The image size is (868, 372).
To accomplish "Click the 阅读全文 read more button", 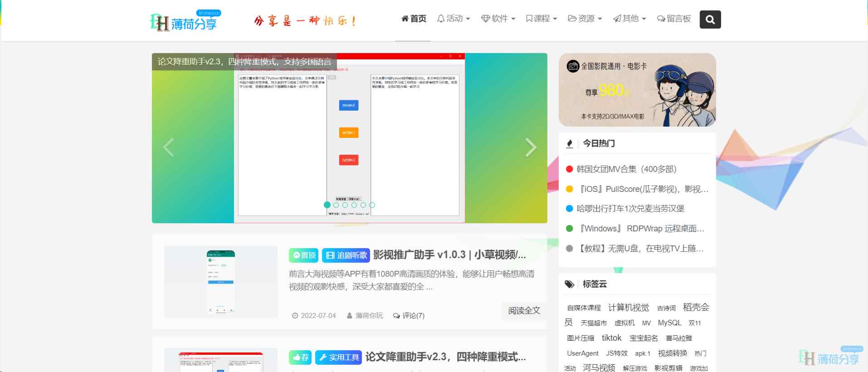I will coord(524,311).
